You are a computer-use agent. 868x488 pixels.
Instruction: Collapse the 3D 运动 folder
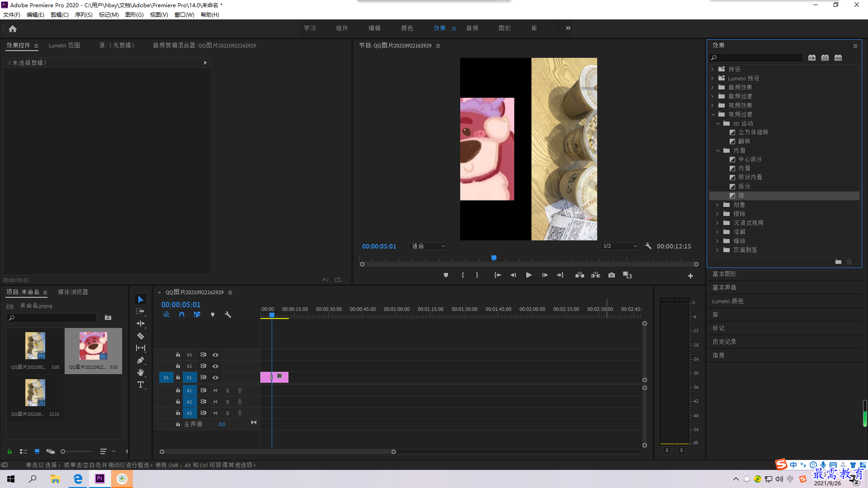pyautogui.click(x=718, y=123)
